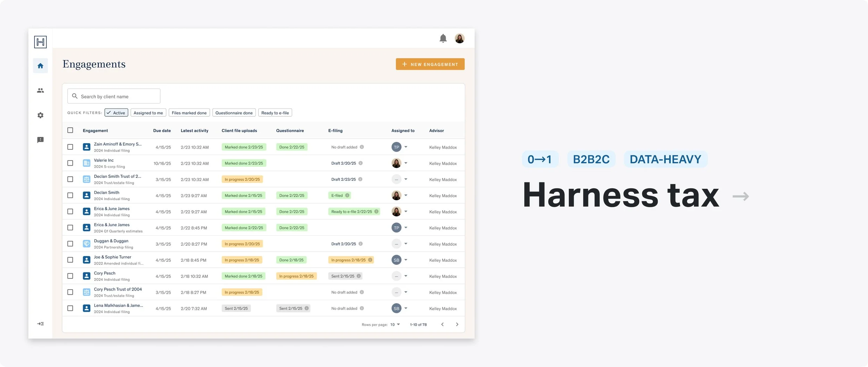Toggle the Active quick filter
868x367 pixels.
point(116,113)
